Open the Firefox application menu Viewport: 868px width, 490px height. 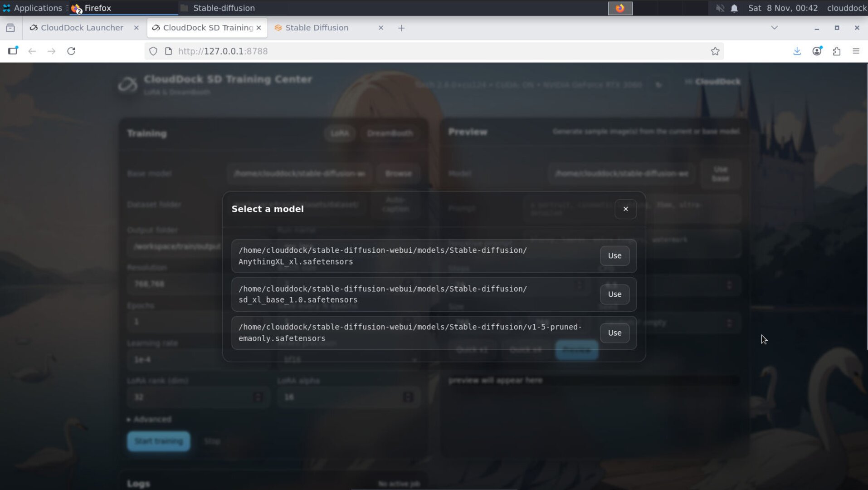click(x=856, y=51)
